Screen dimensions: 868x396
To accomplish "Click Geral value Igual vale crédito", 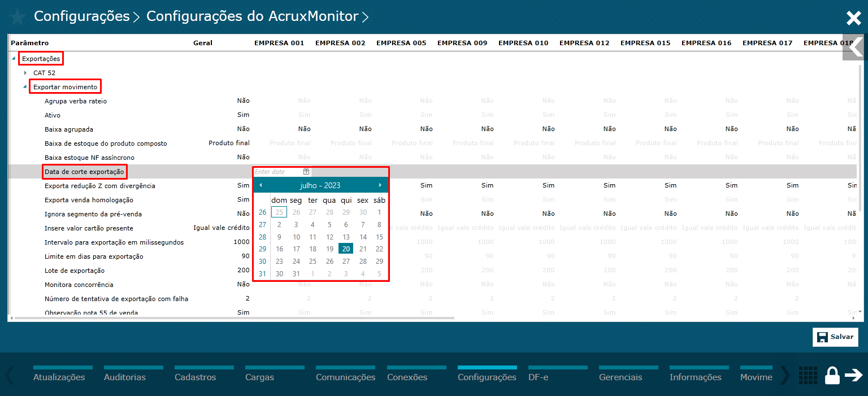I will pos(222,228).
